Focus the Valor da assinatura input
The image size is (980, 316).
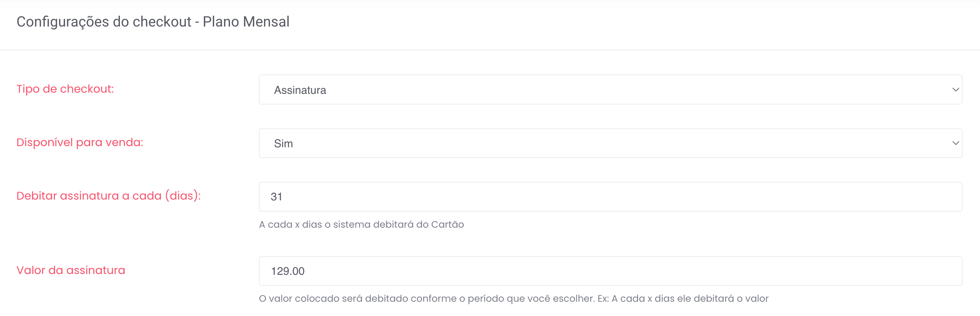pyautogui.click(x=610, y=271)
